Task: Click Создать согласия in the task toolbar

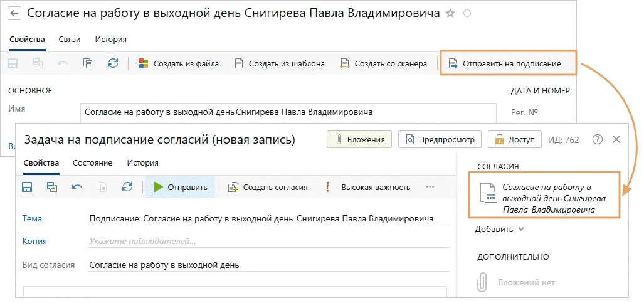Action: pos(268,187)
